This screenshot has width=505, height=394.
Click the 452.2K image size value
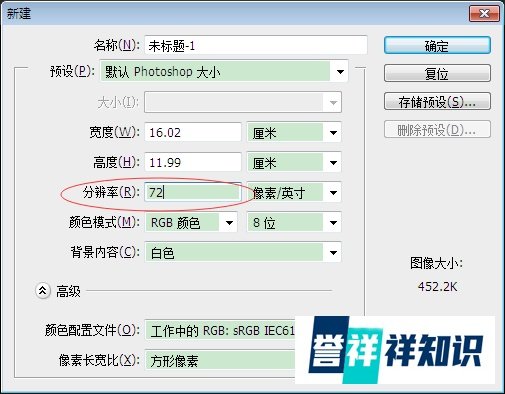[x=437, y=287]
